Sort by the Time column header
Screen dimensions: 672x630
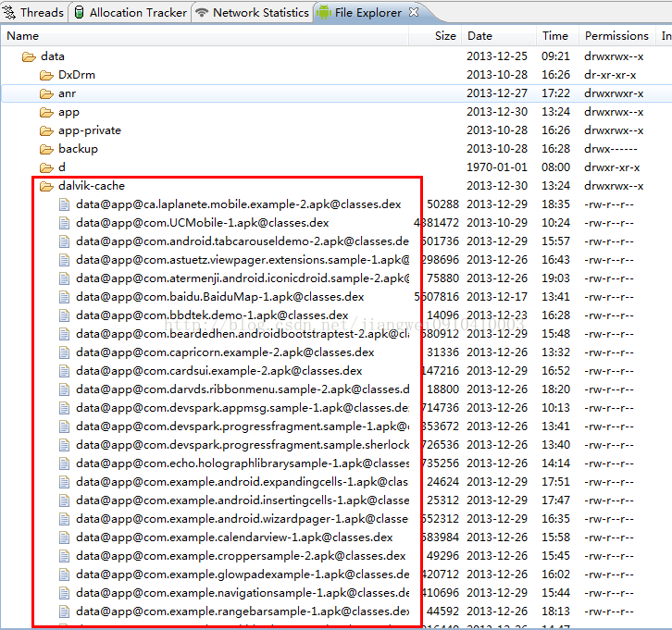coord(557,36)
